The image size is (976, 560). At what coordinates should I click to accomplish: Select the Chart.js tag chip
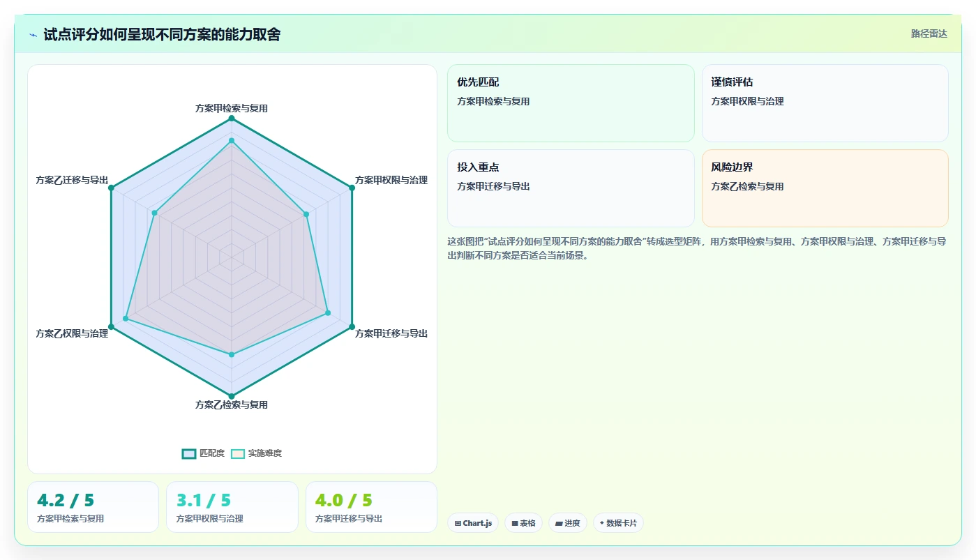tap(473, 523)
